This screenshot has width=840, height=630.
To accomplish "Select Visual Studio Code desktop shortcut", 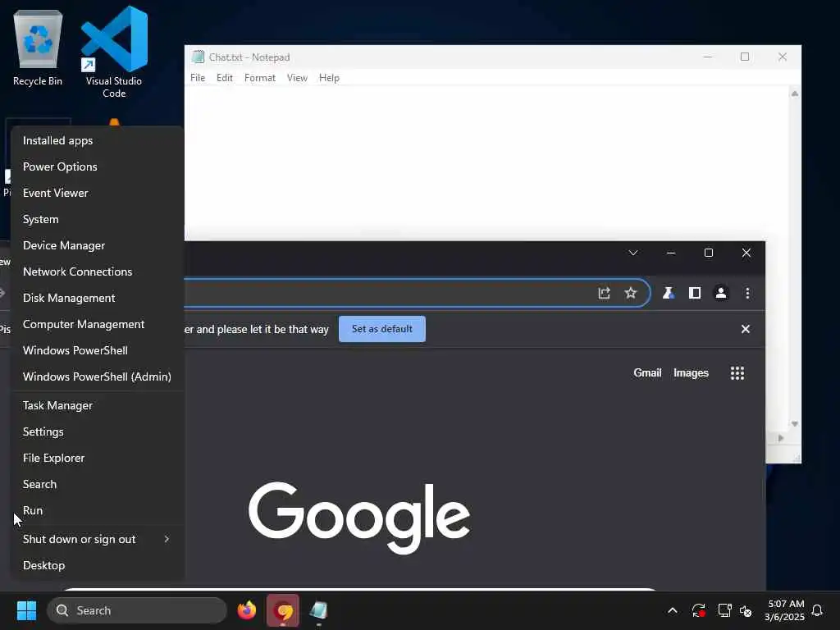I will [114, 52].
